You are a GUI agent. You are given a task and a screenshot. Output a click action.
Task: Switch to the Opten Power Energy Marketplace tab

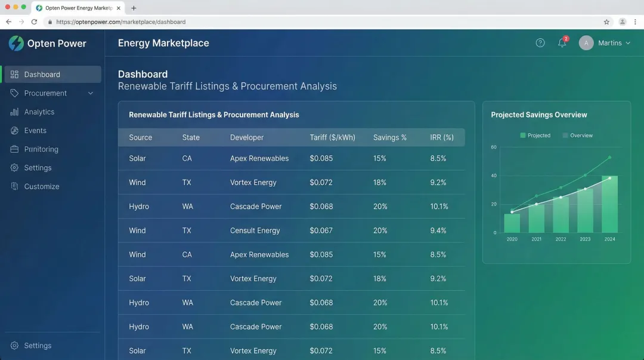coord(78,8)
